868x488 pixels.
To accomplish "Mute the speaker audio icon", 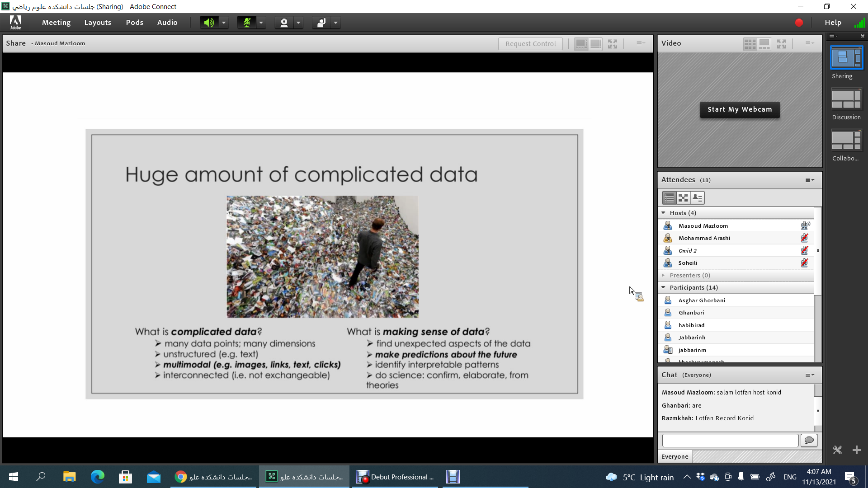I will coord(209,23).
